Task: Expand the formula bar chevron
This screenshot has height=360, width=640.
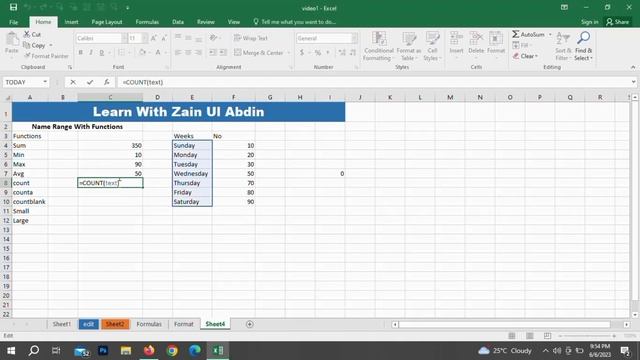Action: click(x=633, y=82)
